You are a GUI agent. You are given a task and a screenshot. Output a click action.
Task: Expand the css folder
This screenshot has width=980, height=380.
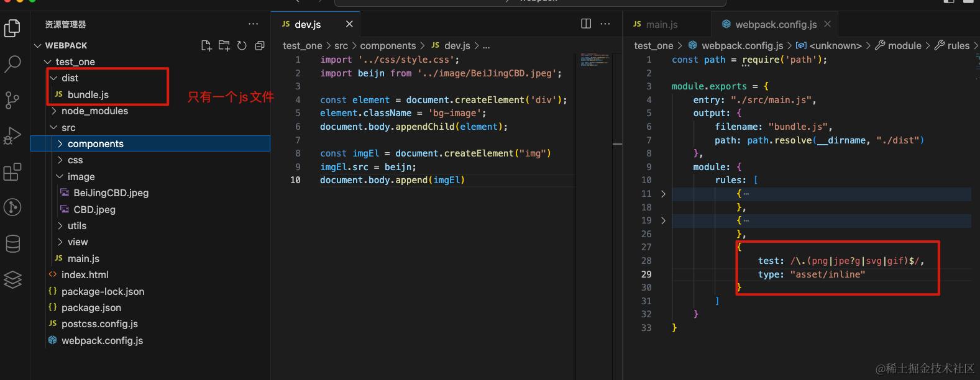[60, 160]
